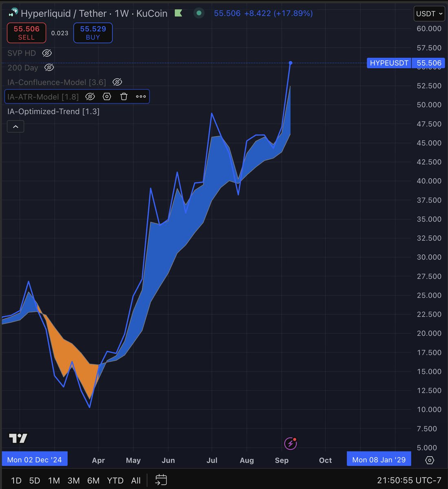Click the last price dot on chart line
The image size is (448, 489).
(290, 63)
